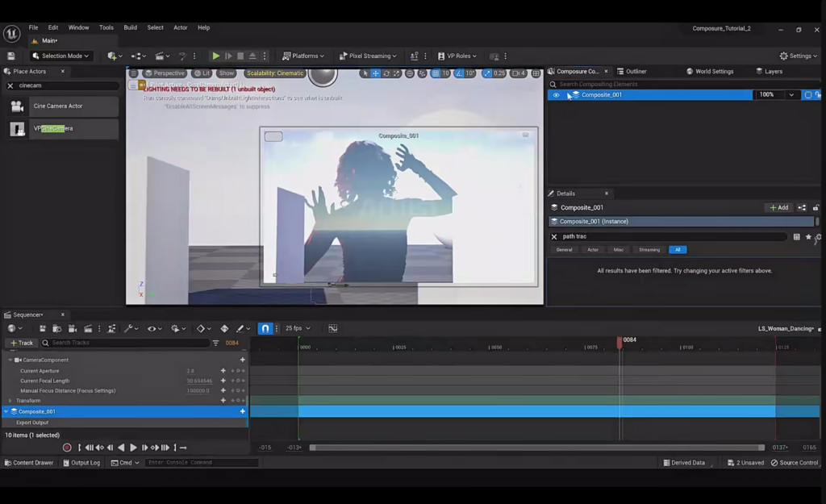Select the All filter in Details panel
This screenshot has height=504, width=826.
(x=678, y=250)
